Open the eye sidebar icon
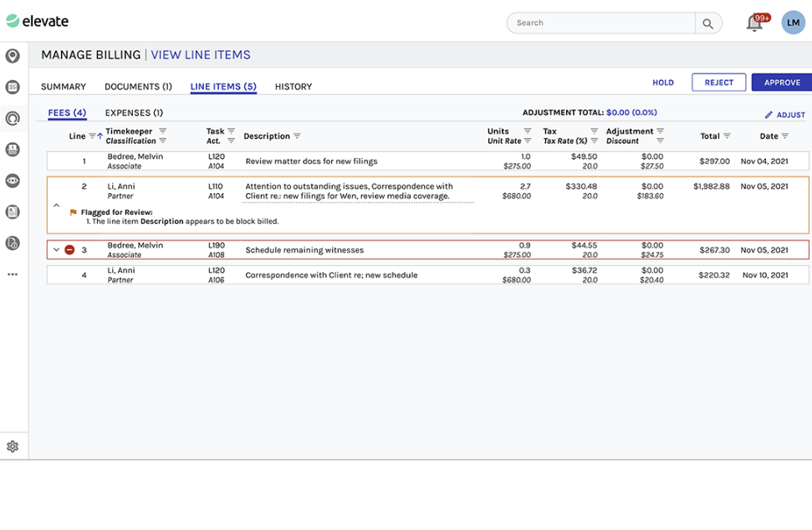This screenshot has width=812, height=530. click(x=13, y=181)
